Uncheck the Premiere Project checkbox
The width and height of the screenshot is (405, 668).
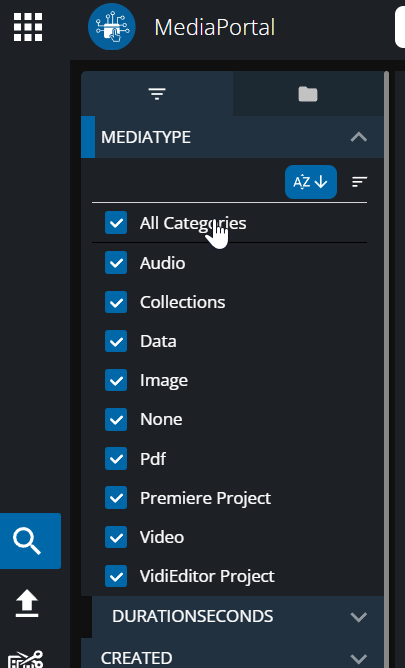pos(116,498)
